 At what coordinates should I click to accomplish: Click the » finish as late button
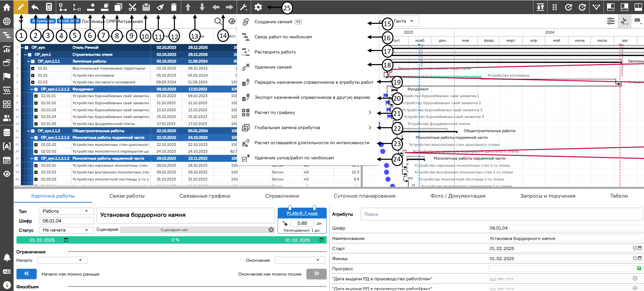(x=316, y=274)
